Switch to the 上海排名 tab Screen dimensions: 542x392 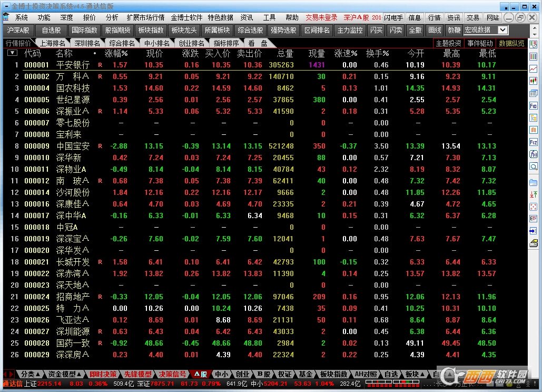[53, 43]
